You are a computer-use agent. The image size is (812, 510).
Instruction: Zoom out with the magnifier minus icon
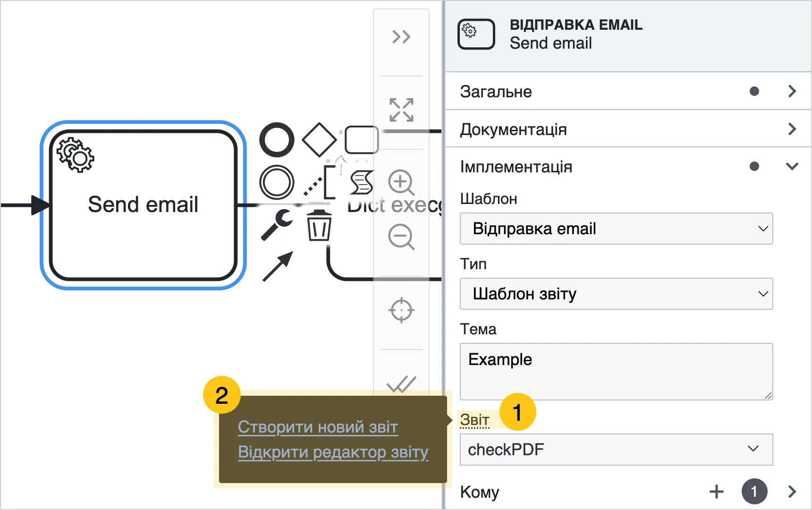point(401,237)
